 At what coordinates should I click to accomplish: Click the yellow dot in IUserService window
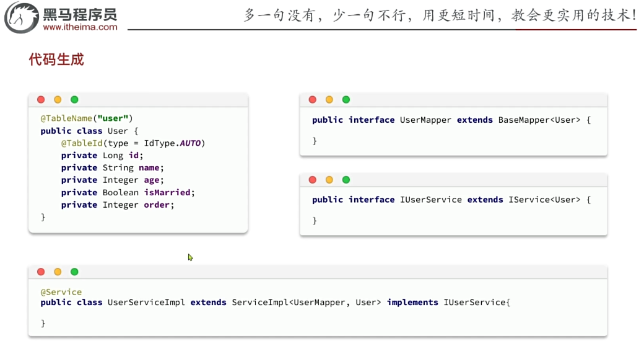(x=329, y=180)
